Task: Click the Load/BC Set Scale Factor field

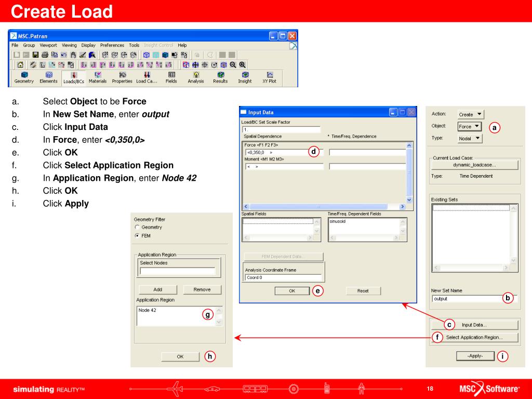Action: tap(281, 129)
